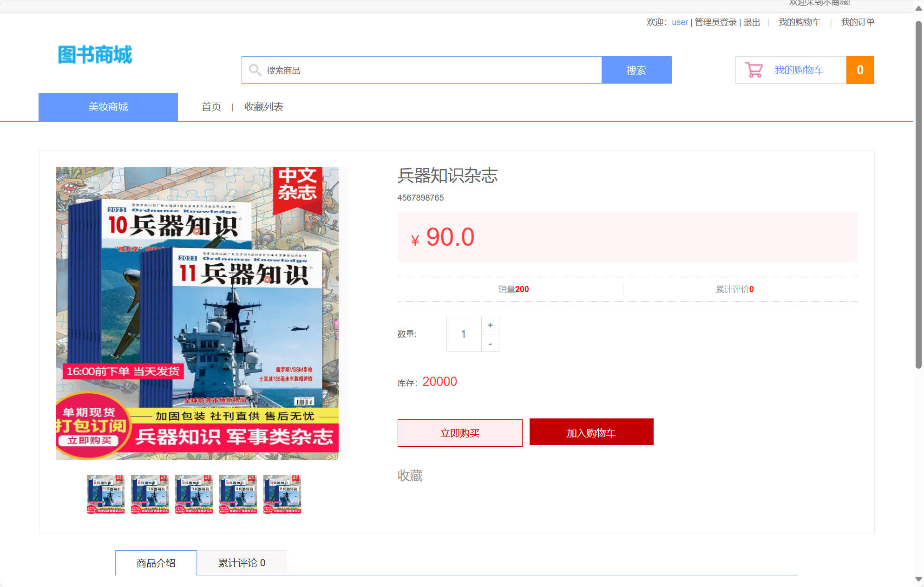Screen dimensions: 924x587
Task: Open 首页 from the navigation bar
Action: [x=211, y=106]
